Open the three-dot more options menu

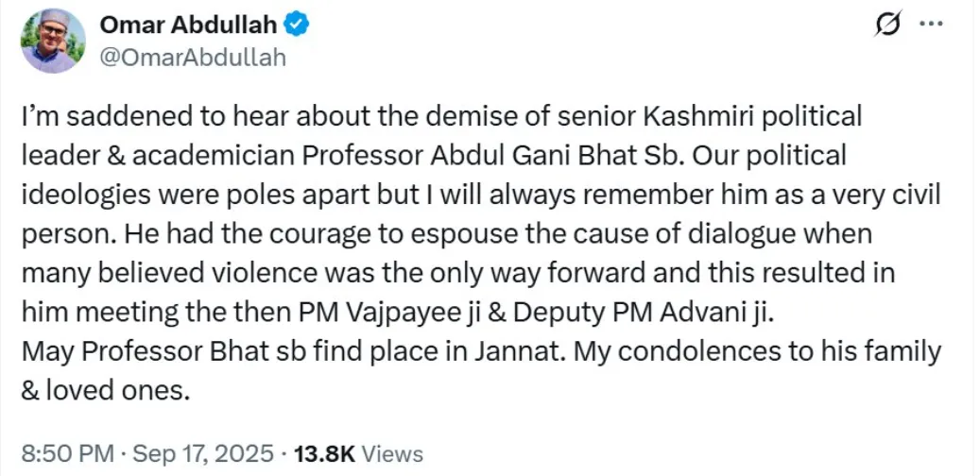pos(931,26)
